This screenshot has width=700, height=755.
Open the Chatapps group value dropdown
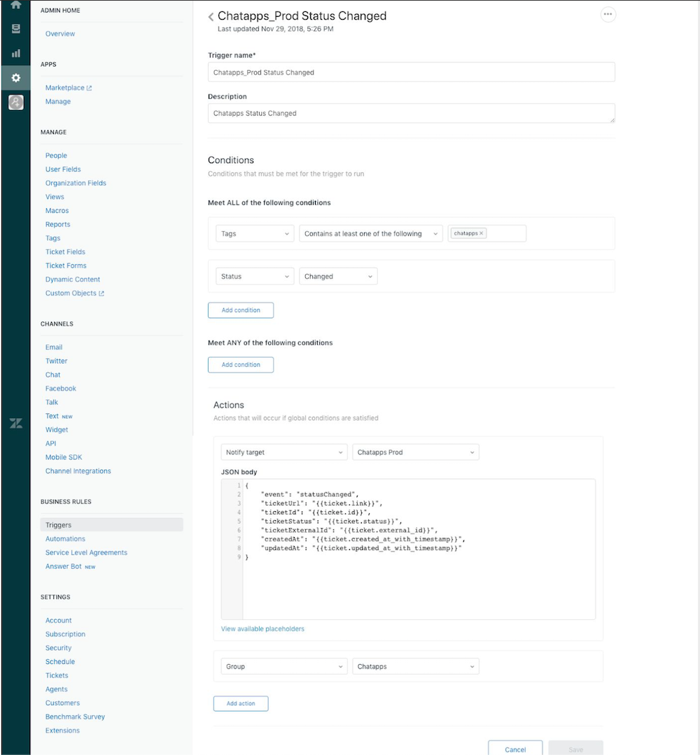click(x=416, y=667)
